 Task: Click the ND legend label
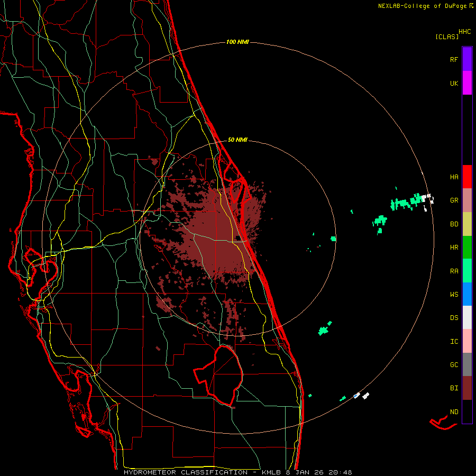(x=454, y=412)
